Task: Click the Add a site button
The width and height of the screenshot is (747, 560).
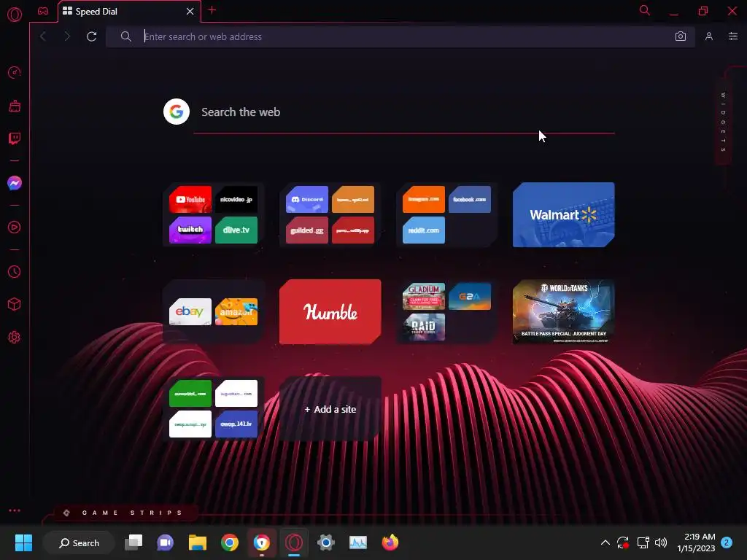Action: click(330, 409)
